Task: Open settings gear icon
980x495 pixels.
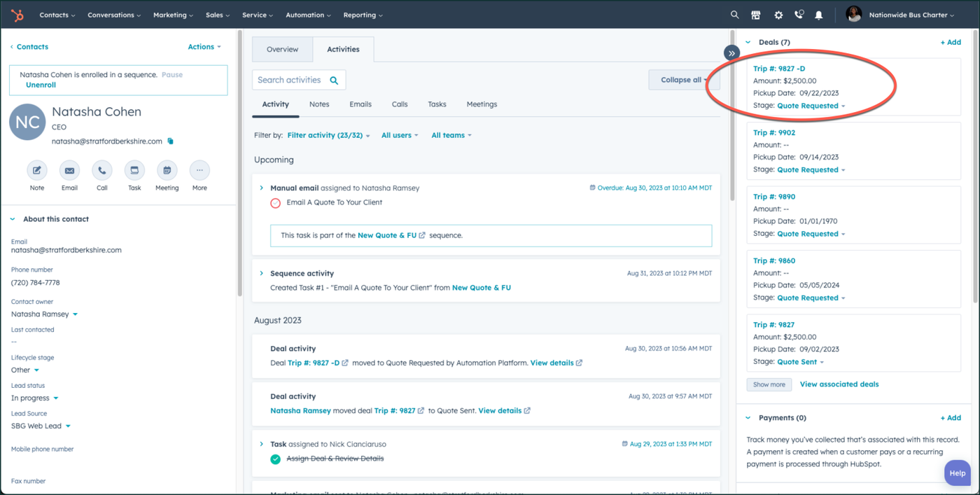Action: [x=778, y=15]
